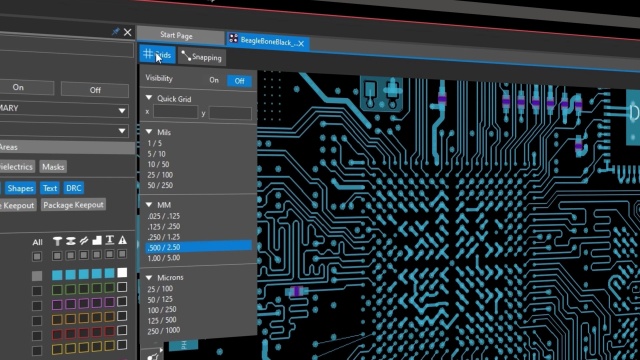Switch grid visibility to Off
The width and height of the screenshot is (640, 360).
pos(239,81)
